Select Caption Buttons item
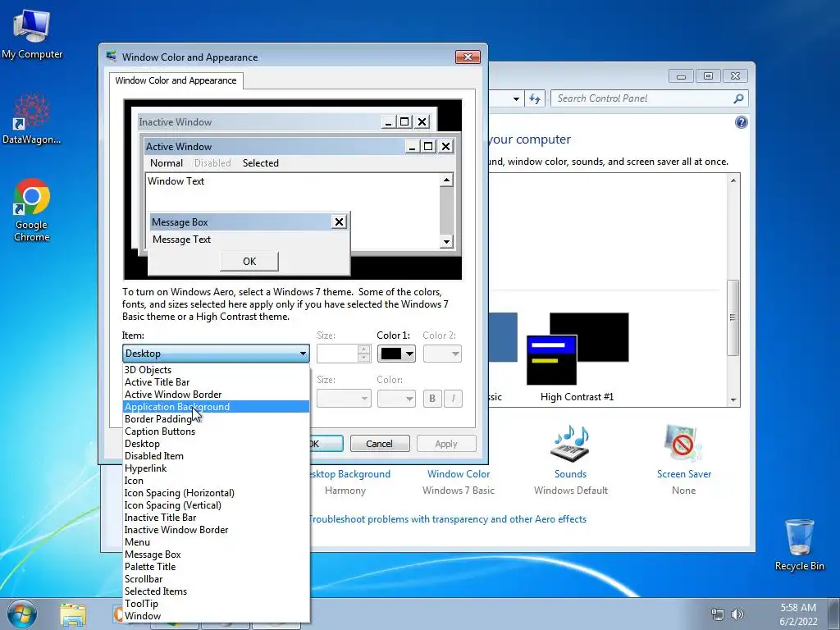 tap(216, 431)
